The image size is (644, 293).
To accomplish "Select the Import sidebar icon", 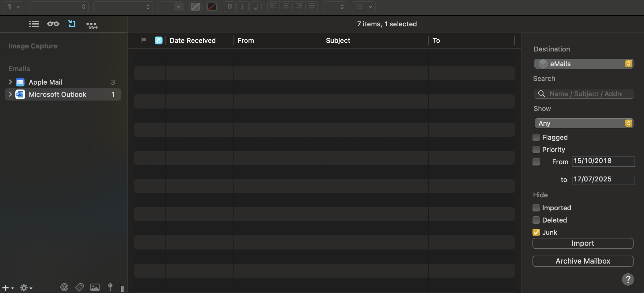I will click(x=72, y=24).
